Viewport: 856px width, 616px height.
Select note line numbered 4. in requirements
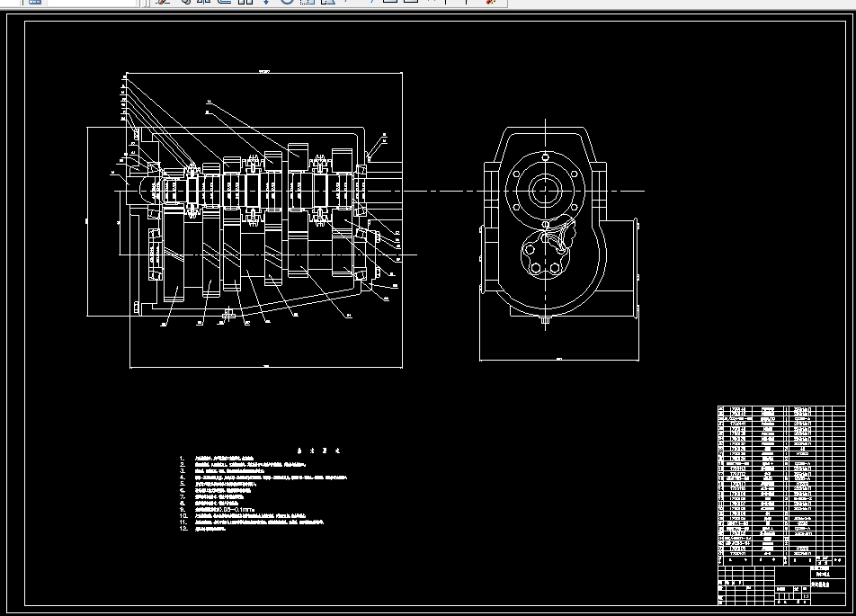263,478
